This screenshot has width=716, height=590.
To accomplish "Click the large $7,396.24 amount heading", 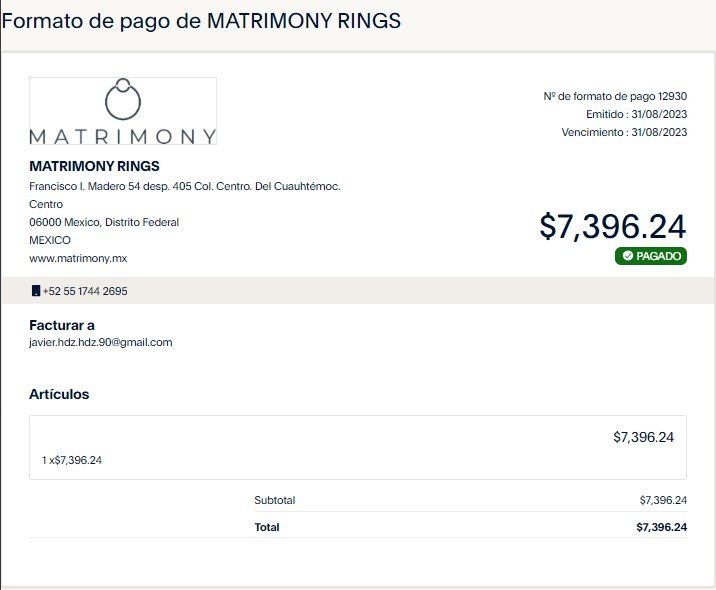I will [x=613, y=226].
